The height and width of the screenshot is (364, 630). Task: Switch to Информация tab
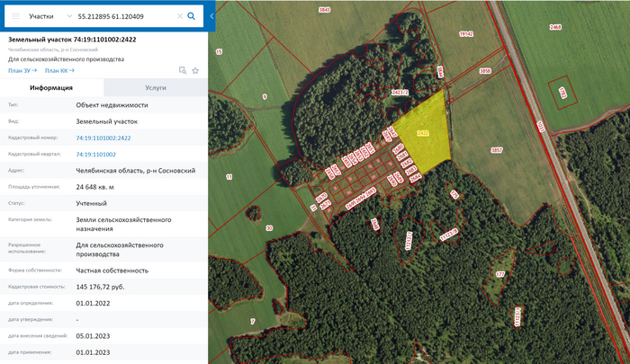[51, 87]
